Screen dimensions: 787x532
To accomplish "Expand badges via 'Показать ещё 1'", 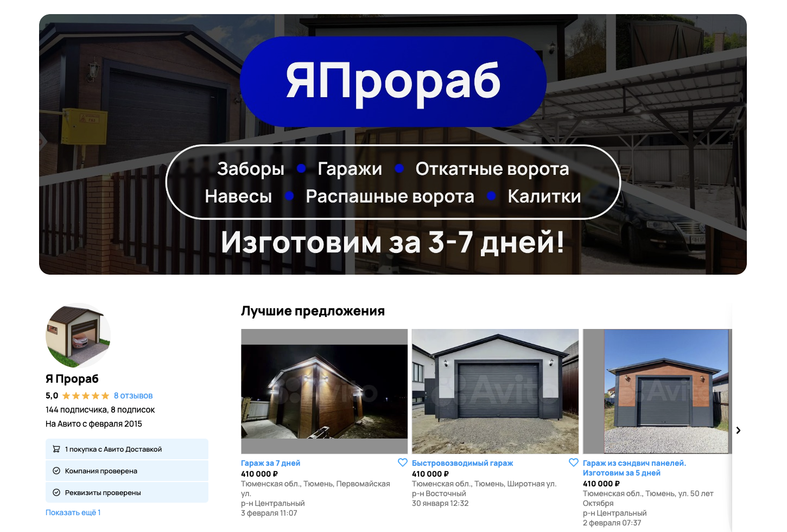I will [x=73, y=512].
